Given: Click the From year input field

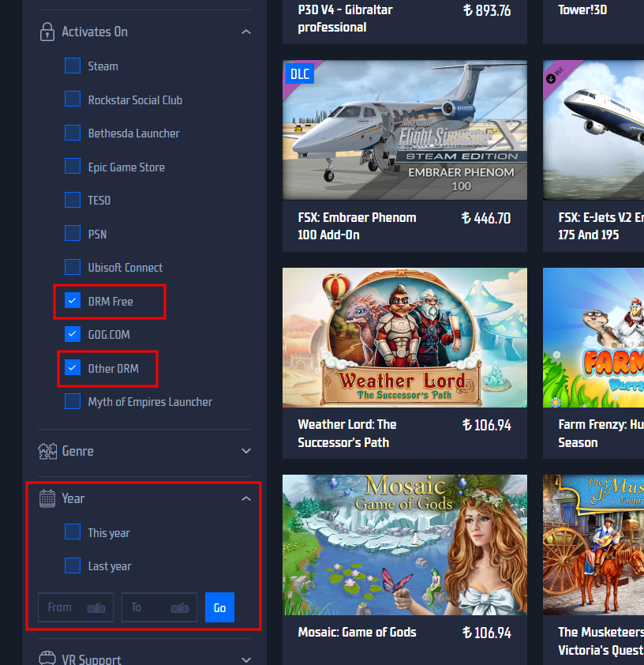Looking at the screenshot, I should click(x=76, y=608).
